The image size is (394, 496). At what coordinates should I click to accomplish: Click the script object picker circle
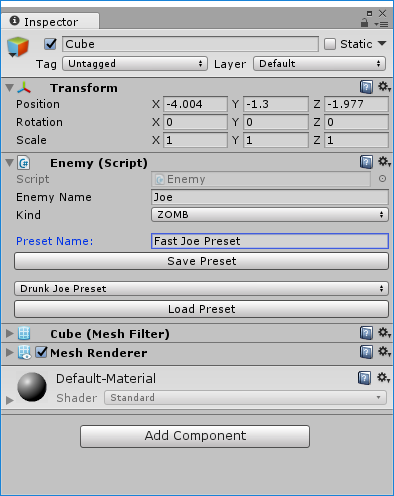382,179
